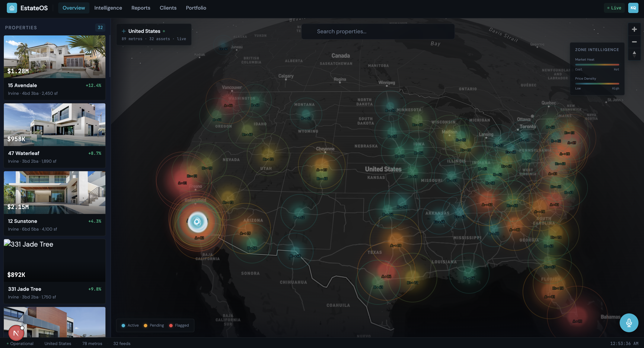The height and width of the screenshot is (348, 644).
Task: Toggle the Flagged legend filter
Action: [179, 325]
